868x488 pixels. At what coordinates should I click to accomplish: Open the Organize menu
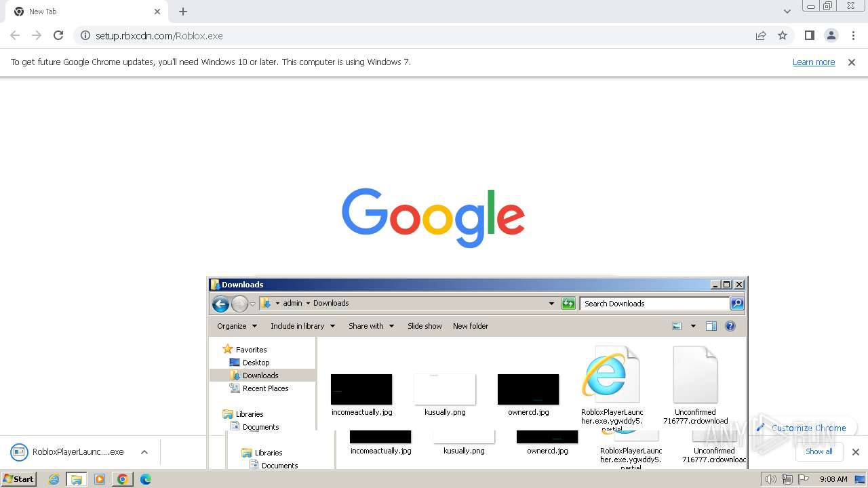coord(237,326)
